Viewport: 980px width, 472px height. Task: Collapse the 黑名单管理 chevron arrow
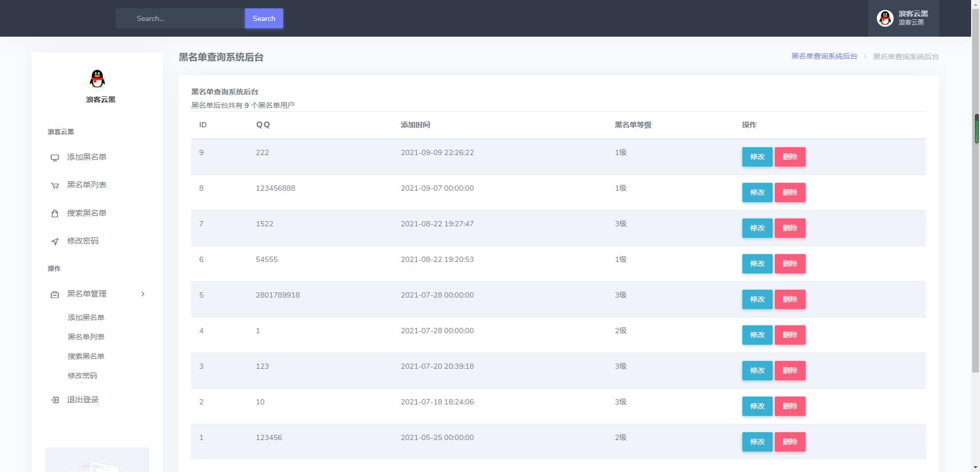[143, 294]
